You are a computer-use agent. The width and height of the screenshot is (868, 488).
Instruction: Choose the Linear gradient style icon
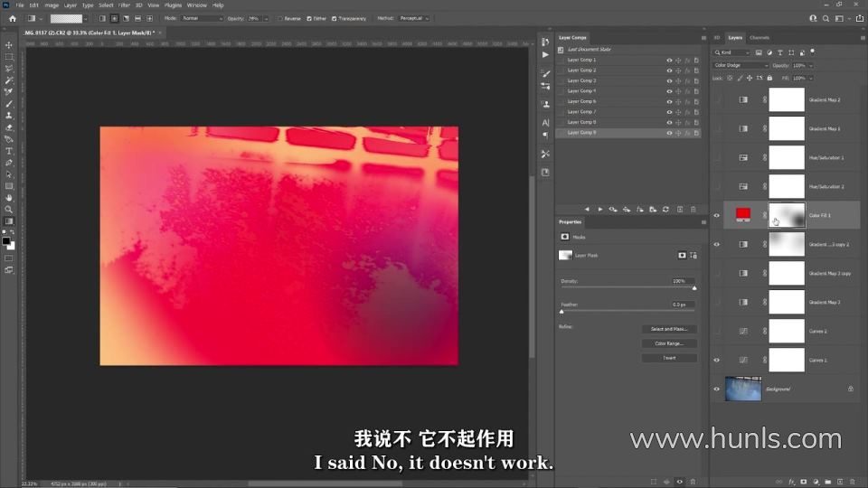(x=102, y=18)
